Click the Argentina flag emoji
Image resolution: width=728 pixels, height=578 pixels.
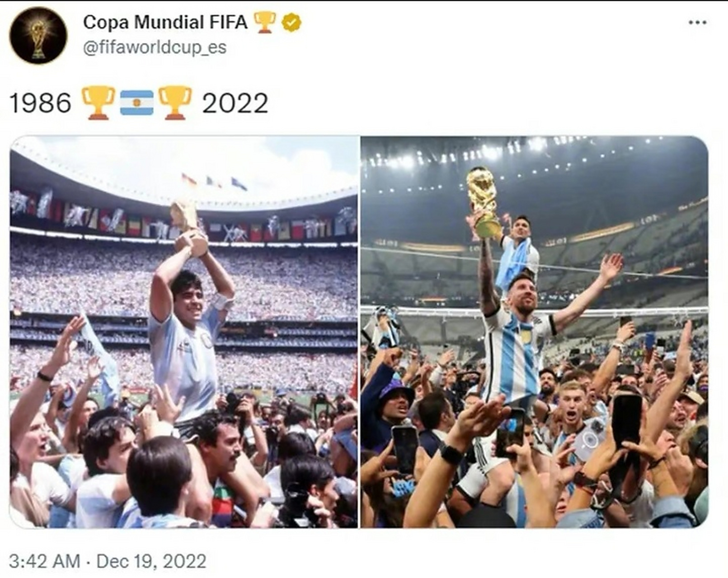point(136,103)
